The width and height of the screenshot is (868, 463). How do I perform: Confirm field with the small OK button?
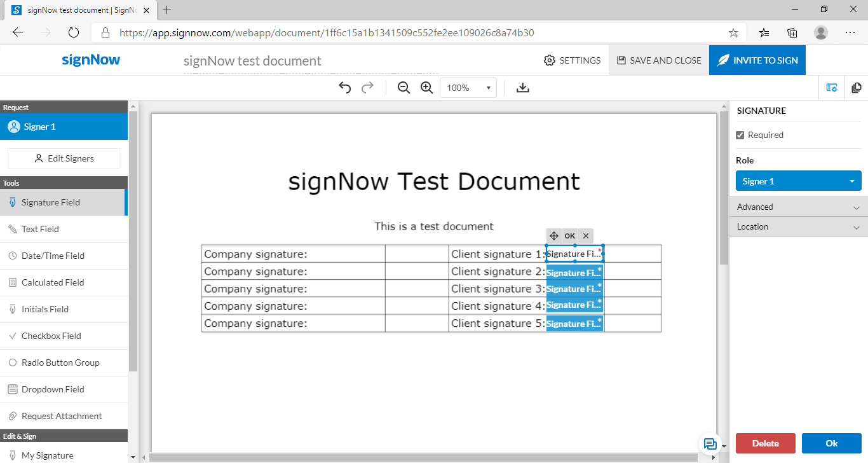pos(569,236)
